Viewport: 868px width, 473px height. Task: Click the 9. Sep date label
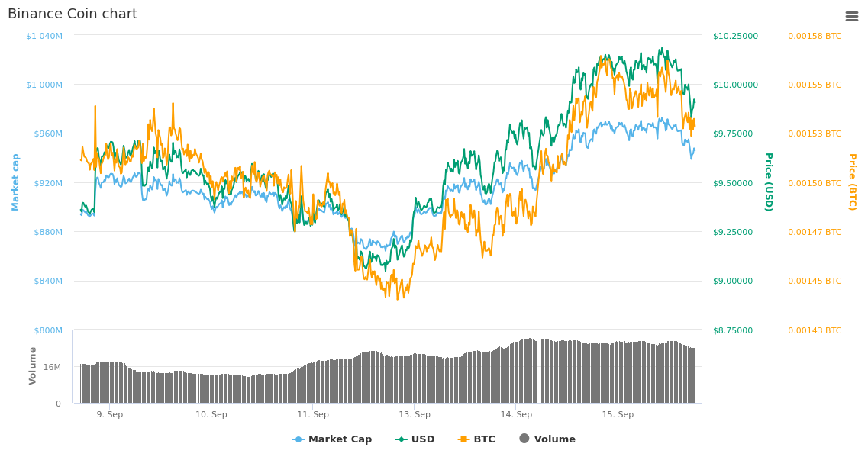pos(110,414)
